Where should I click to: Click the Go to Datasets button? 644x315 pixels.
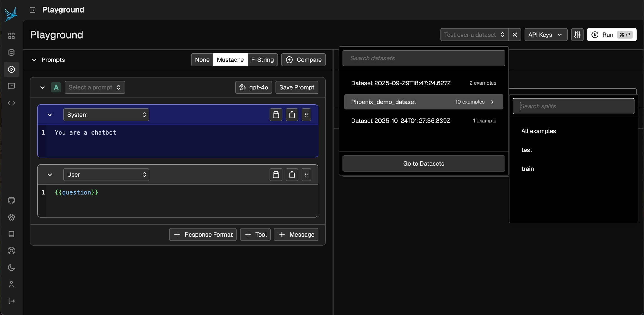[423, 164]
